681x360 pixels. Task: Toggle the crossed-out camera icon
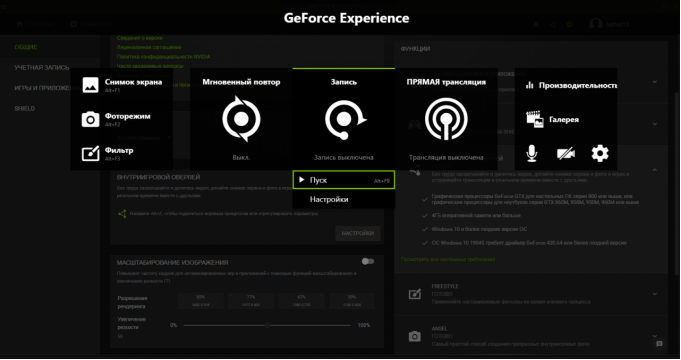pyautogui.click(x=565, y=153)
